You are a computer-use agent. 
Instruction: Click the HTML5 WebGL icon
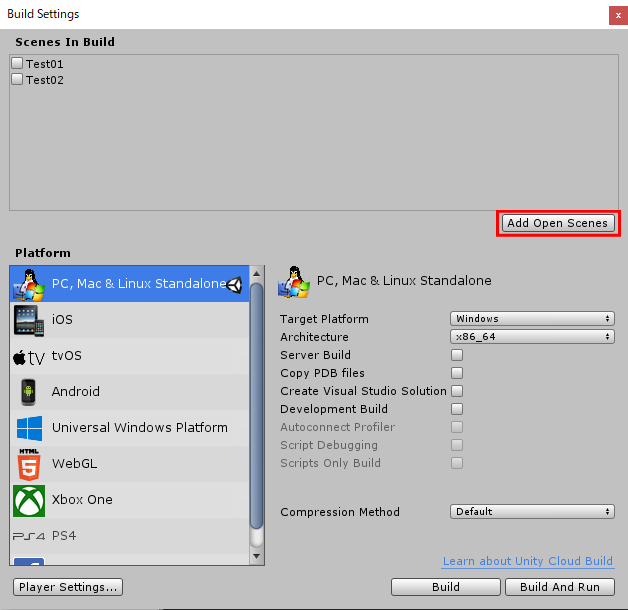29,464
